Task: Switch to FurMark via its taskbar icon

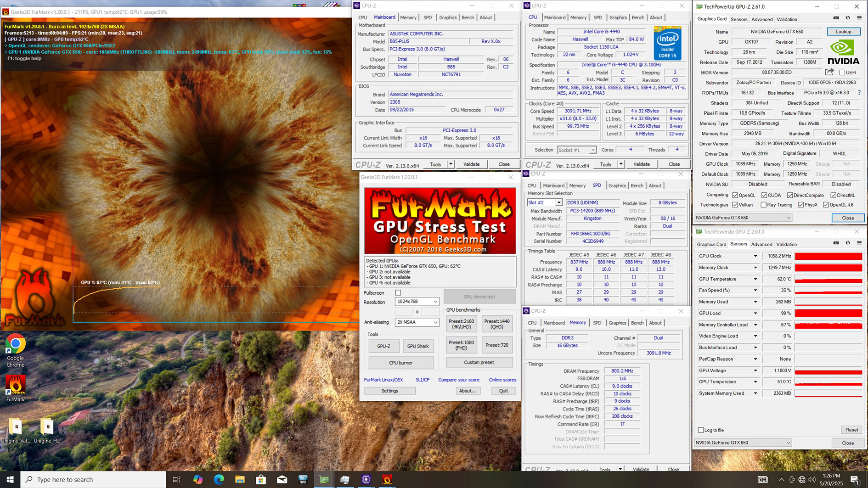Action: point(387,479)
